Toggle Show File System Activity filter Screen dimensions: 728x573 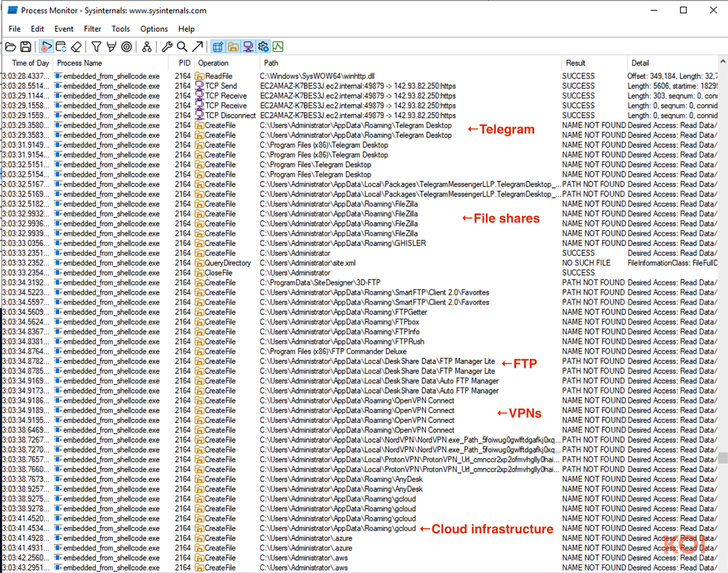pos(233,46)
